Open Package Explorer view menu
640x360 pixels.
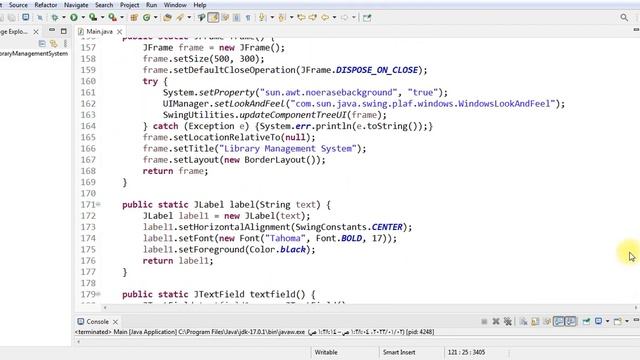[65, 43]
